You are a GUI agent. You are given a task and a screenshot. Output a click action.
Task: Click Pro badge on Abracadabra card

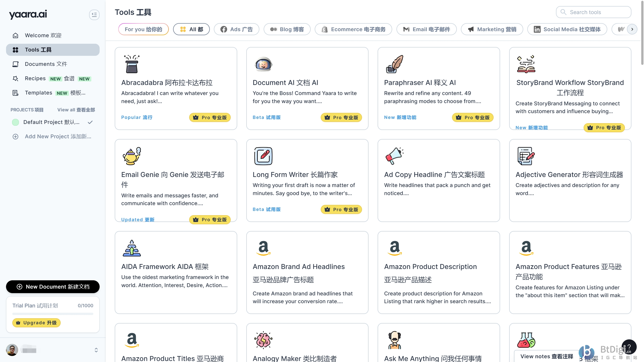click(x=210, y=117)
